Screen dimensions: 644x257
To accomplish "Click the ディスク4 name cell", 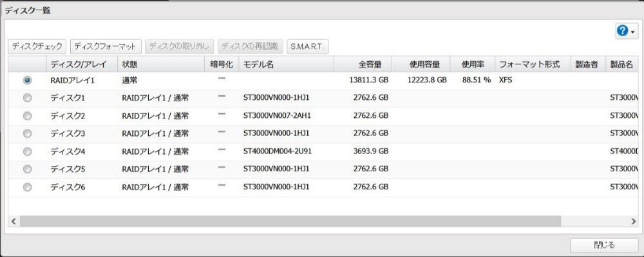I will coord(68,151).
